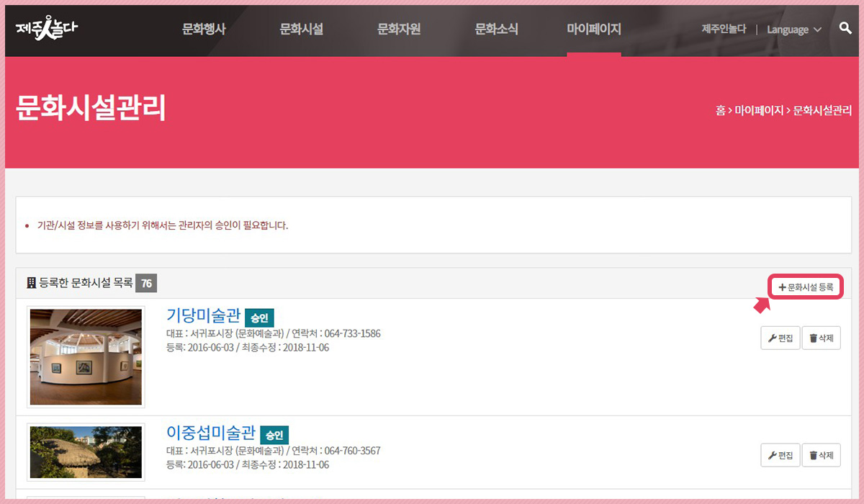Click the building icon beside 등록한 문화시설 목록
Image resolution: width=864 pixels, height=504 pixels.
click(x=31, y=284)
